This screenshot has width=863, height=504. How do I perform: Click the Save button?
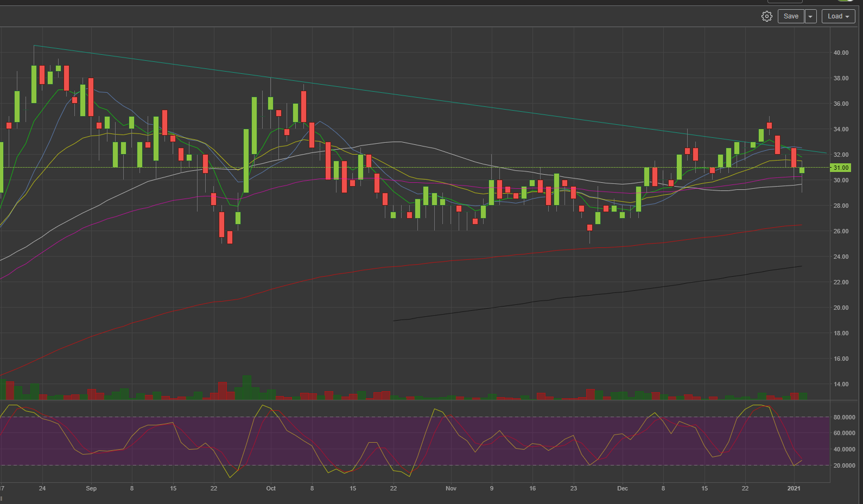(791, 16)
